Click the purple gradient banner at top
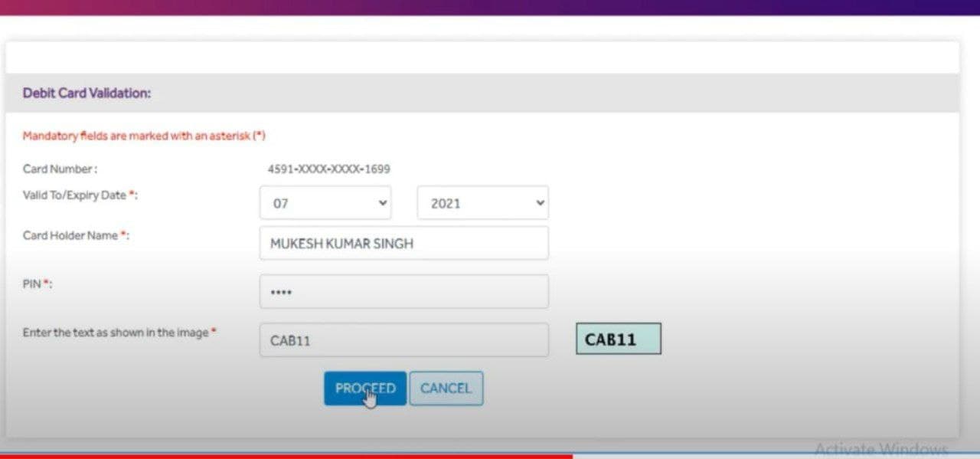The image size is (980, 459). (490, 7)
